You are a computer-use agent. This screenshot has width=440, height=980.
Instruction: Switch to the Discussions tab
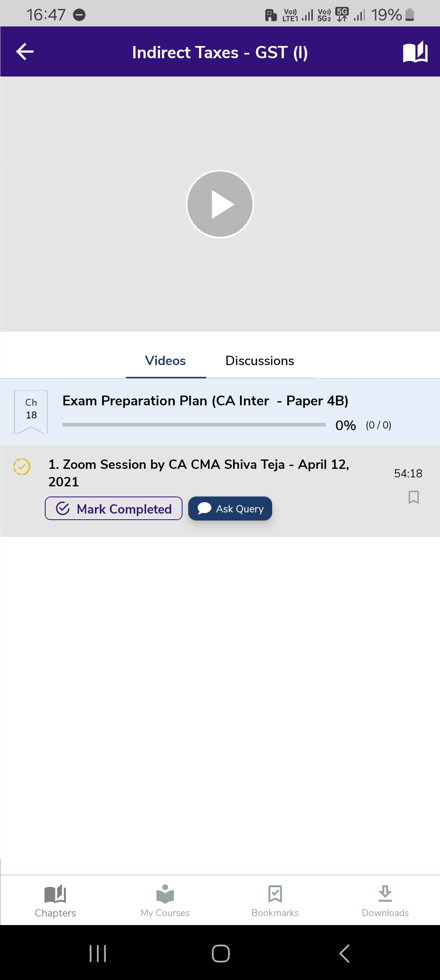260,361
